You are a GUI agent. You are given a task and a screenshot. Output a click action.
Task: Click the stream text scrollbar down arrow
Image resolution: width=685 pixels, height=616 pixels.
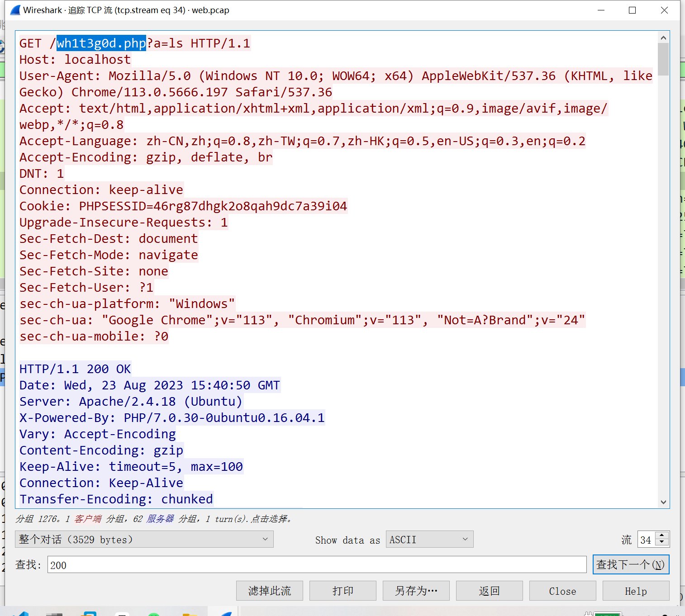coord(663,502)
